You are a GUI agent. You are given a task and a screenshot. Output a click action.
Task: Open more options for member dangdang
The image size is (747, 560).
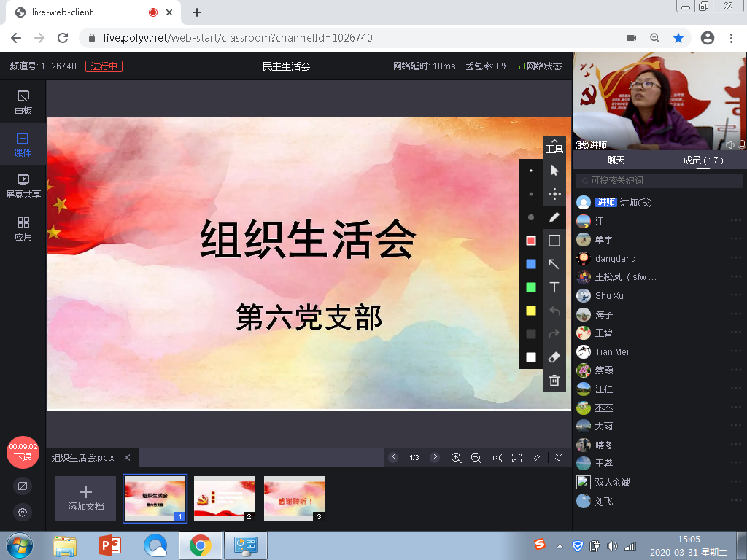[735, 258]
